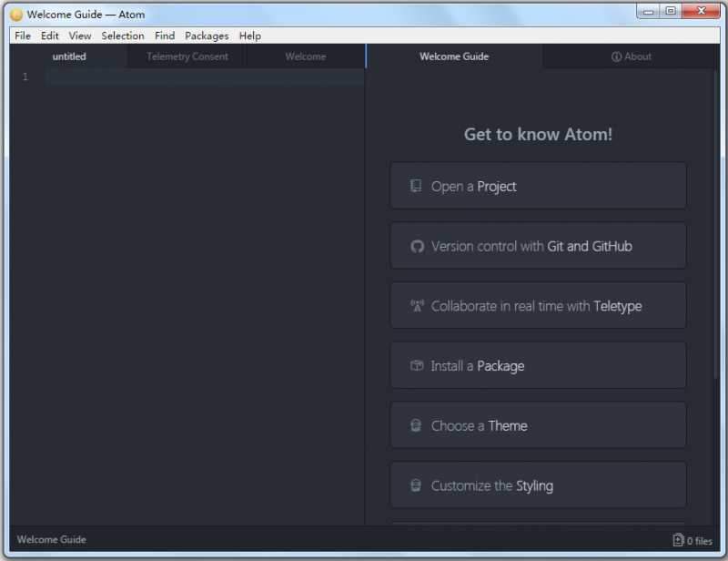Switch to the untitled editor tab
Screen dimensions: 728x561
coord(69,56)
